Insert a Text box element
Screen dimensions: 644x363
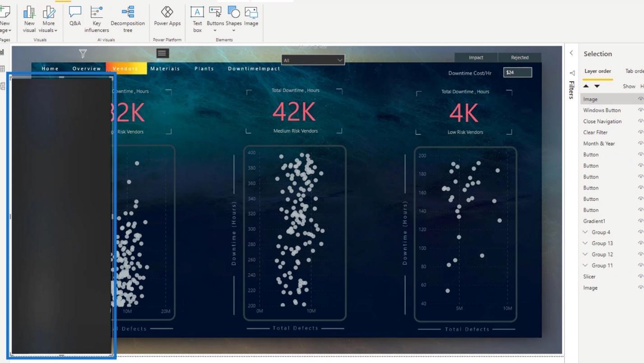197,19
